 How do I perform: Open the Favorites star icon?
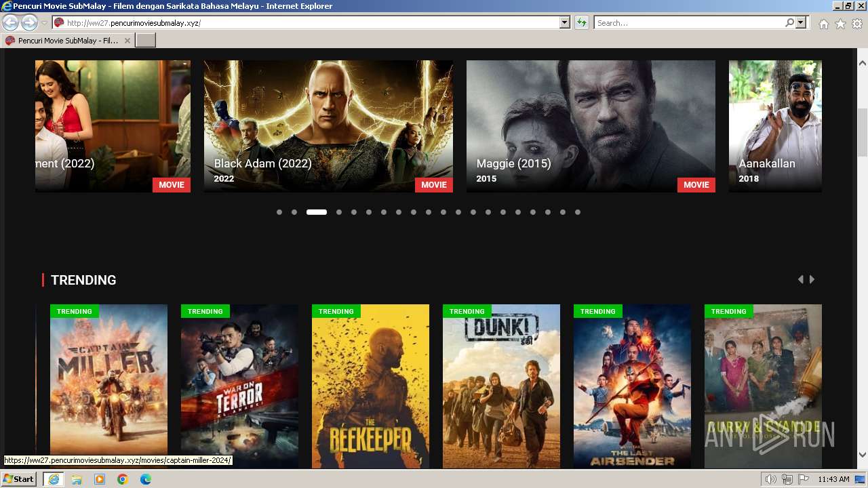[840, 24]
